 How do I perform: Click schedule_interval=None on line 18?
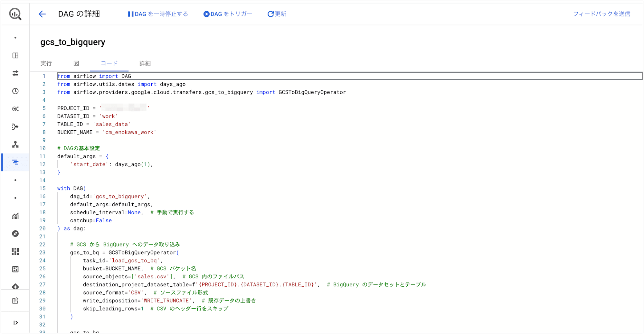(106, 213)
